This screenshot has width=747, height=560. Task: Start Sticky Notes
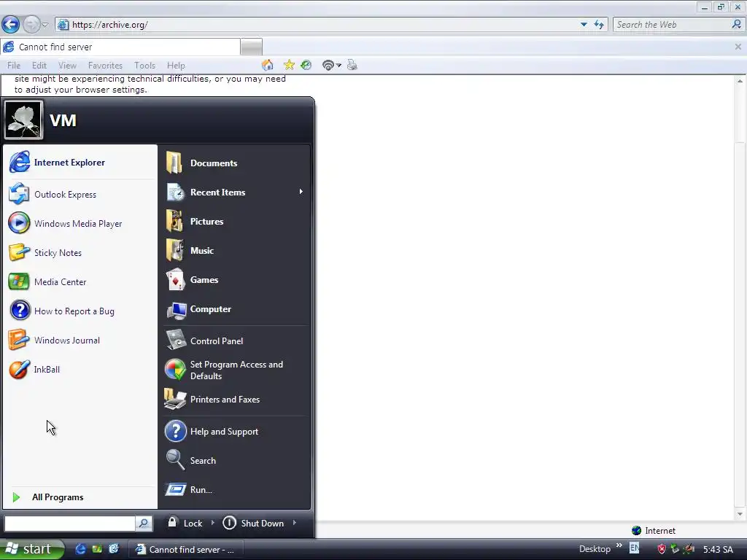point(80,253)
